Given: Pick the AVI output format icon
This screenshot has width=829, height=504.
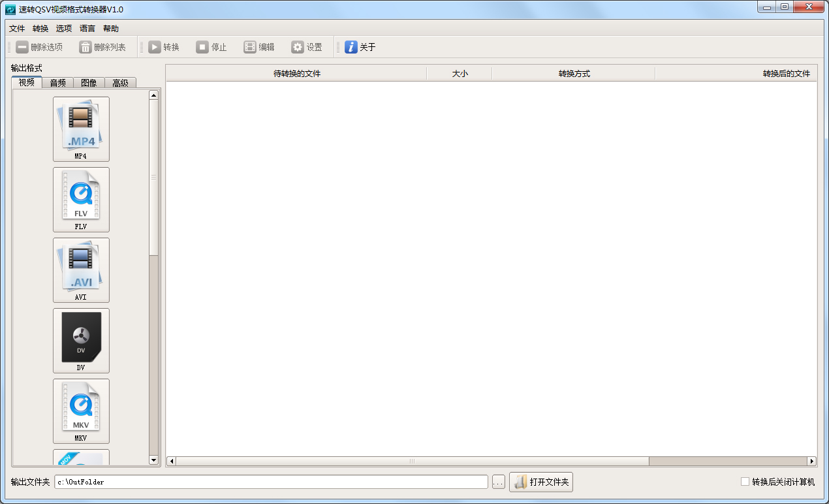Looking at the screenshot, I should tap(81, 270).
